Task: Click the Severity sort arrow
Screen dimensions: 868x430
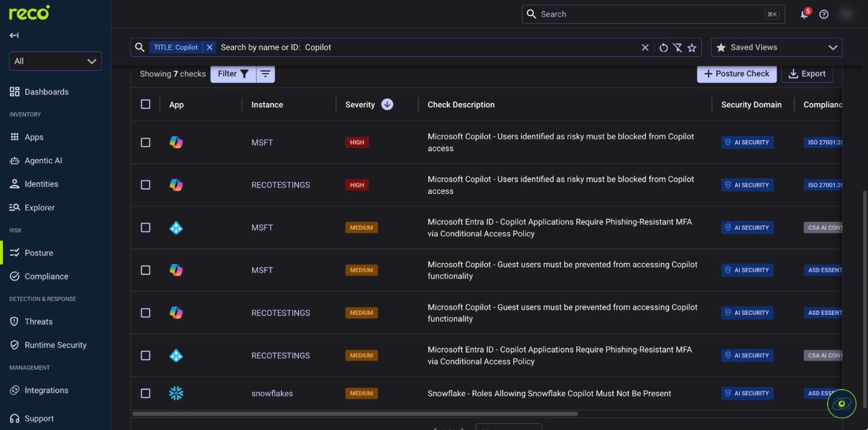Action: [387, 105]
